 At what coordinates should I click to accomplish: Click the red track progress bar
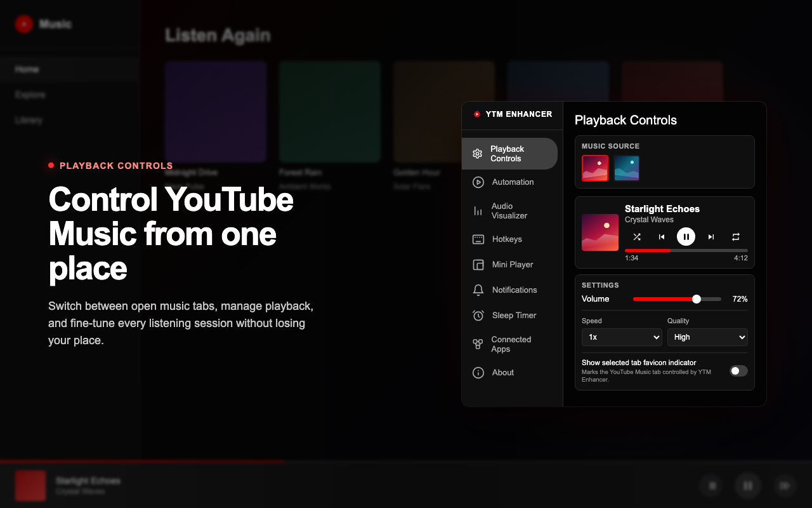(x=686, y=250)
